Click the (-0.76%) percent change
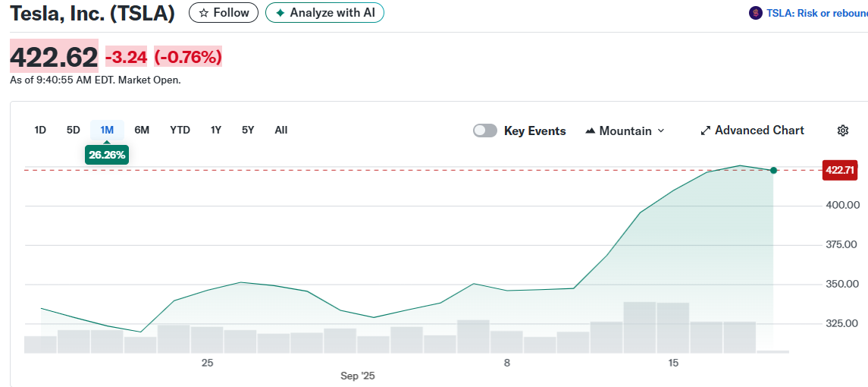The height and width of the screenshot is (387, 868). tap(188, 57)
